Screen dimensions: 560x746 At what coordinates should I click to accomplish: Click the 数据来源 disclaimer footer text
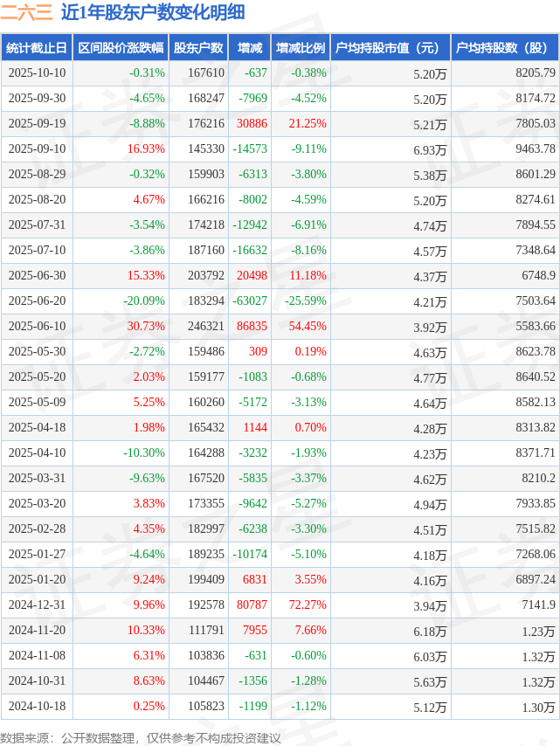(140, 738)
